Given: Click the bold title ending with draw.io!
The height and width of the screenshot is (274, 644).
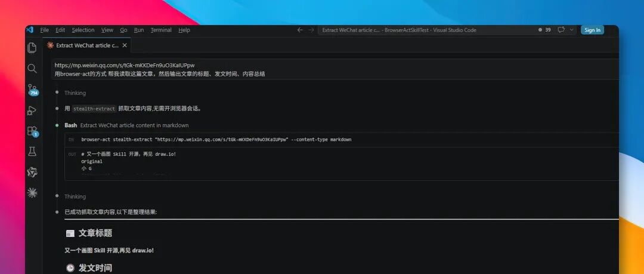Looking at the screenshot, I should [109, 250].
